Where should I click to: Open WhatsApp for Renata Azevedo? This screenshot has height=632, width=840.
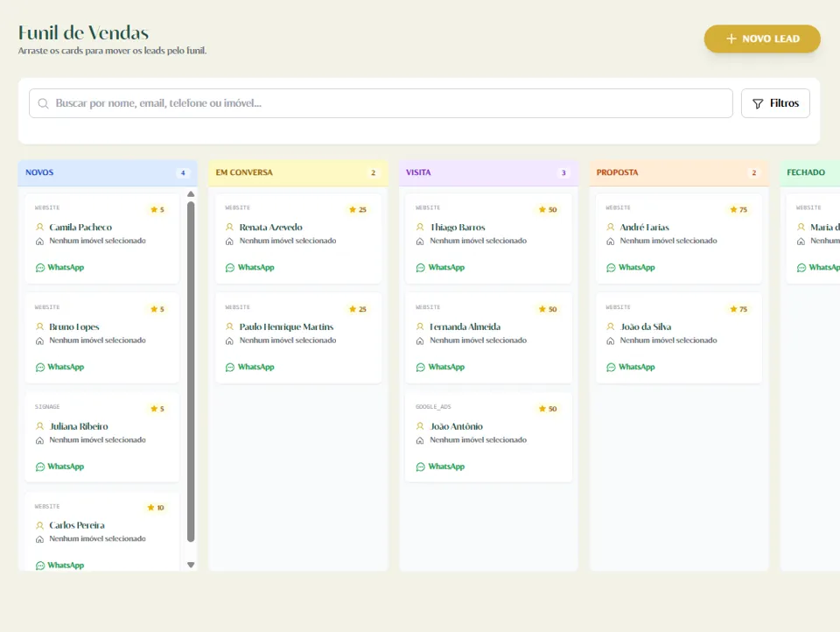point(250,268)
